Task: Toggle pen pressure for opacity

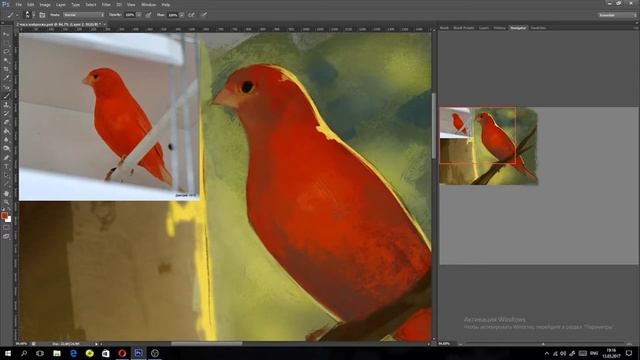Action: pyautogui.click(x=149, y=15)
